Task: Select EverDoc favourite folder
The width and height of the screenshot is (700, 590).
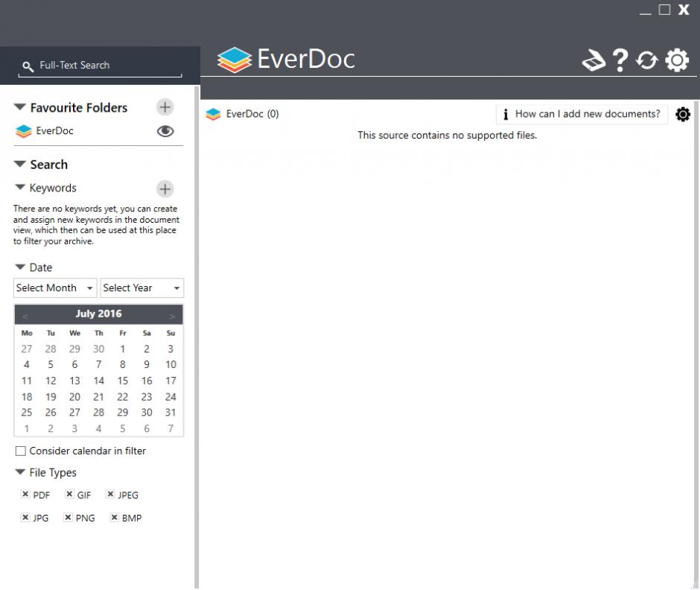Action: pos(54,131)
